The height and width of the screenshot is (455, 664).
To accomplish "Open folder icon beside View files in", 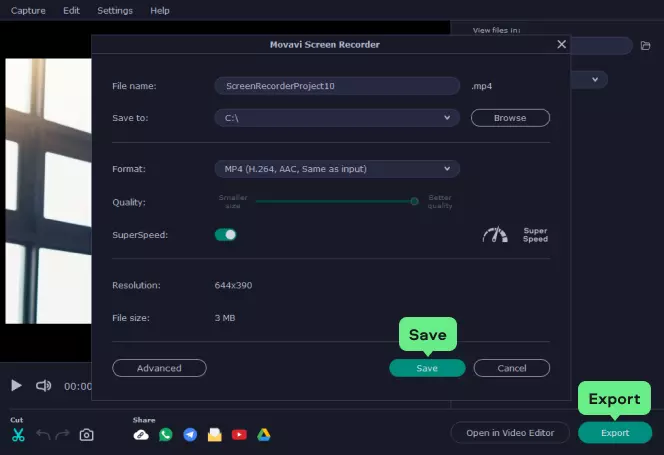I will 645,46.
